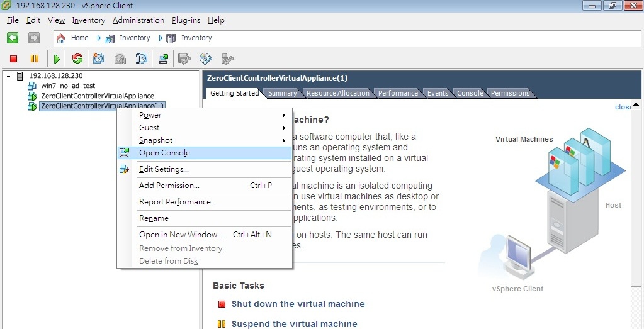Click the close tab link
Viewport: 644px width, 329px height.
pyautogui.click(x=623, y=107)
